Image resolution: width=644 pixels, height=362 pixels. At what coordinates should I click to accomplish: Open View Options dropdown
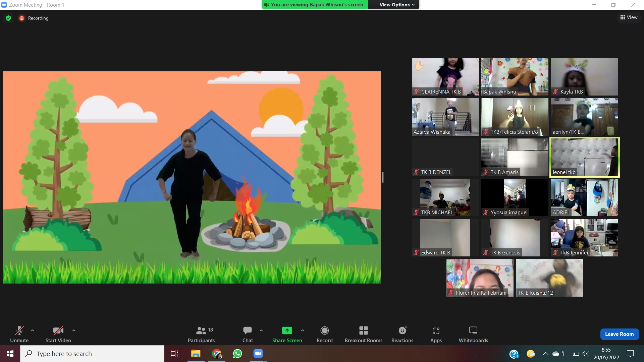point(397,5)
